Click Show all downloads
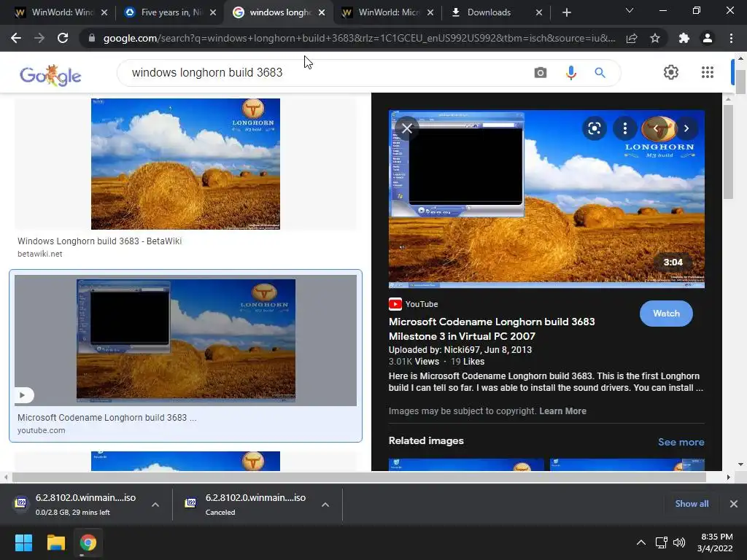 [692, 504]
